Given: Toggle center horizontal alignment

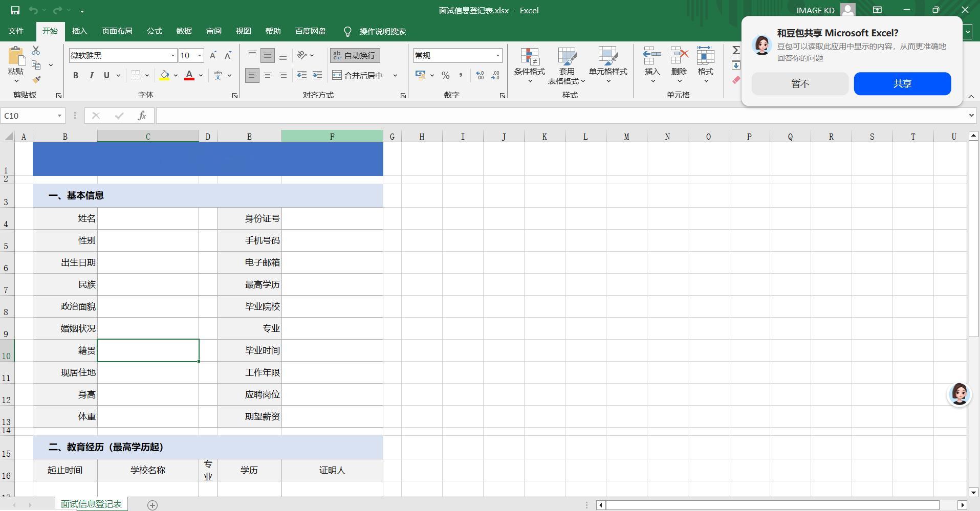Looking at the screenshot, I should 267,75.
